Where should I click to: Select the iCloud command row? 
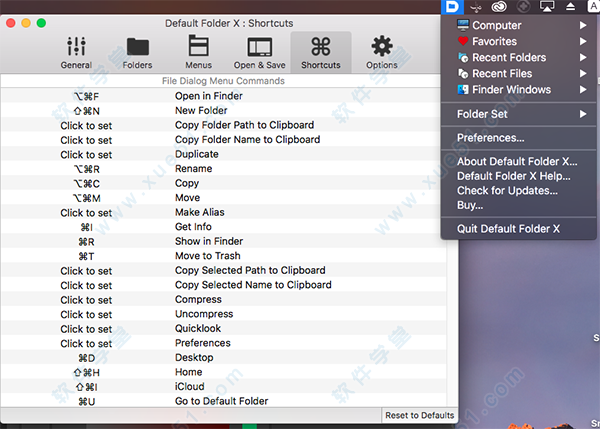click(x=224, y=387)
